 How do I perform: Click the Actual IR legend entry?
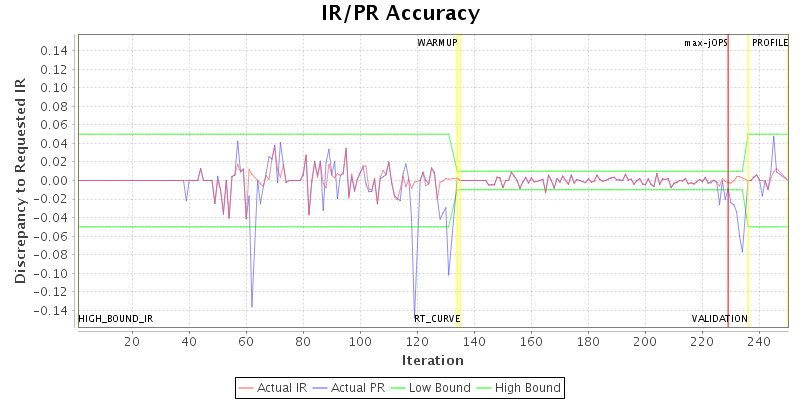274,387
